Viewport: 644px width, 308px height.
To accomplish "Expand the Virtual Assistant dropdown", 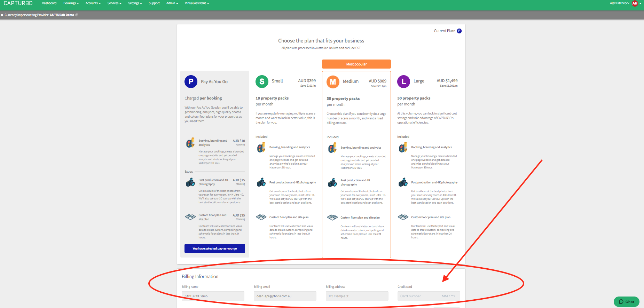I will click(x=197, y=3).
